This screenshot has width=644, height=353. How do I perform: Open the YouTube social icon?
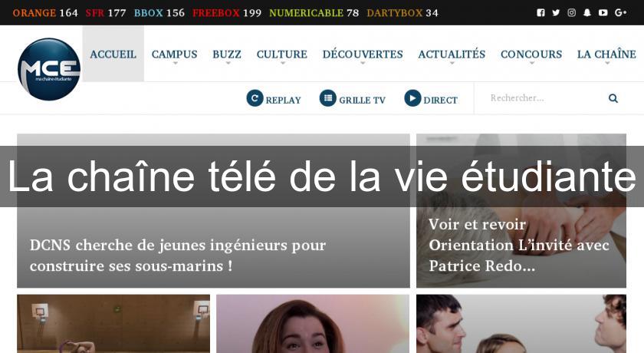click(603, 13)
